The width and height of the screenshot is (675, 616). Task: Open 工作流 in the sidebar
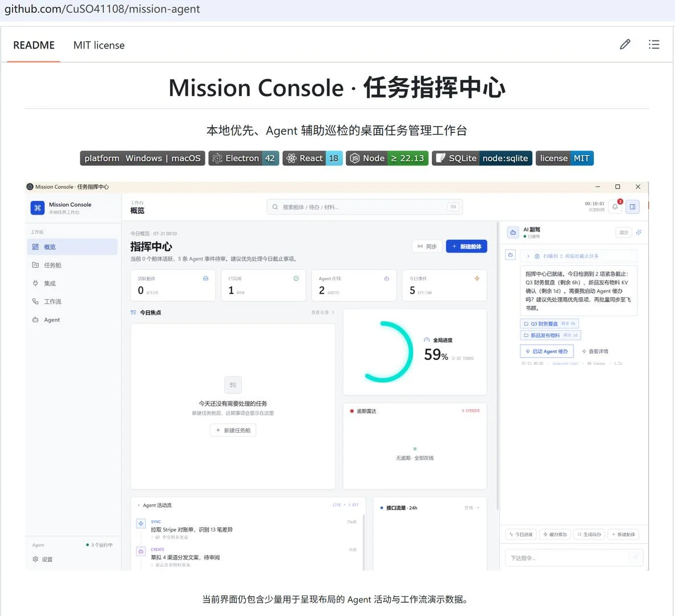[72, 301]
